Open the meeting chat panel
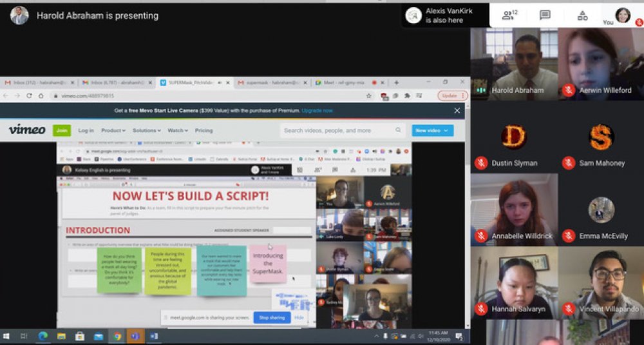 click(x=545, y=15)
